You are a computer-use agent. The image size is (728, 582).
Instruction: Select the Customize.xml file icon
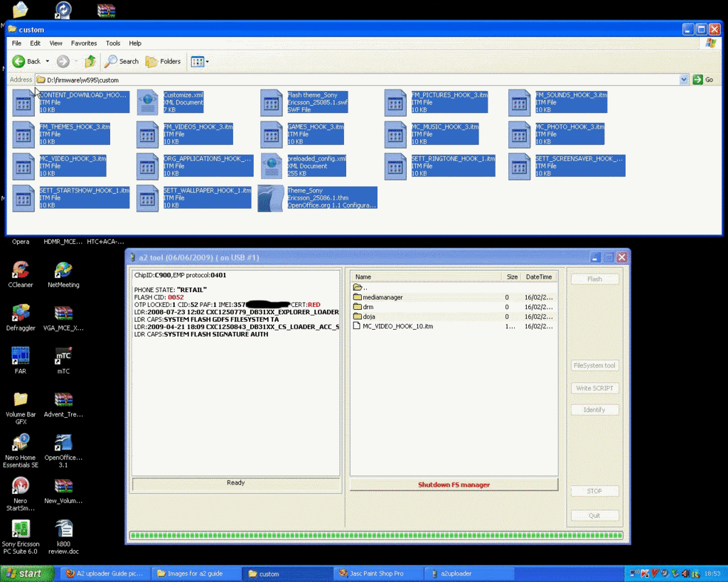pyautogui.click(x=148, y=102)
